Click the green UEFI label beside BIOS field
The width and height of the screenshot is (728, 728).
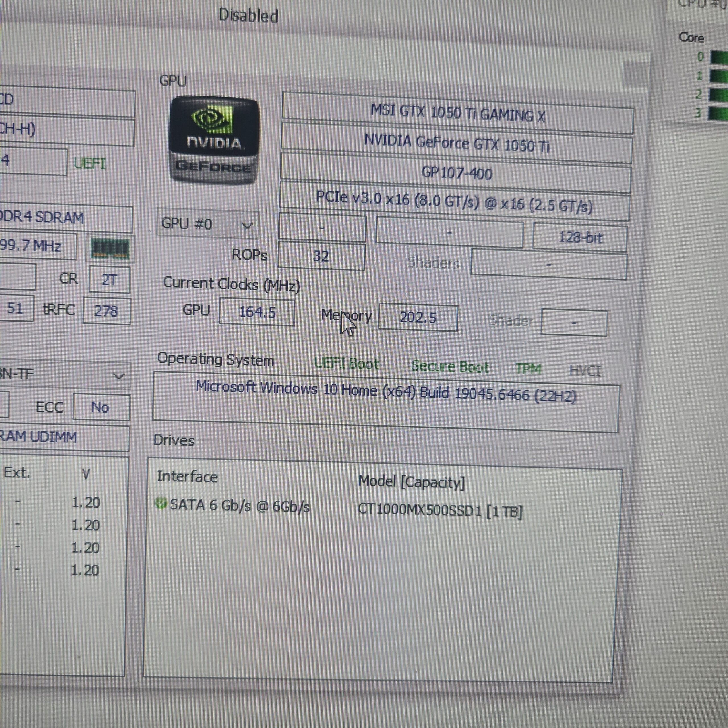click(x=90, y=164)
